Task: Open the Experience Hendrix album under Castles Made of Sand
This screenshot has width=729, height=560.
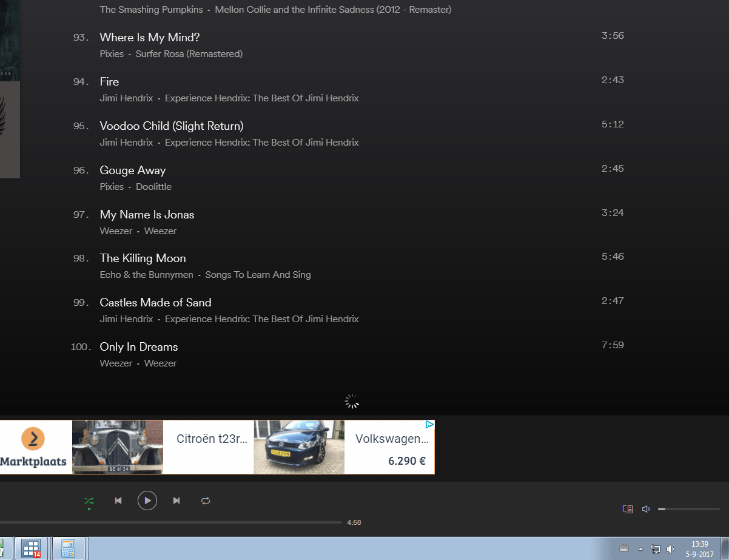Action: pos(262,319)
